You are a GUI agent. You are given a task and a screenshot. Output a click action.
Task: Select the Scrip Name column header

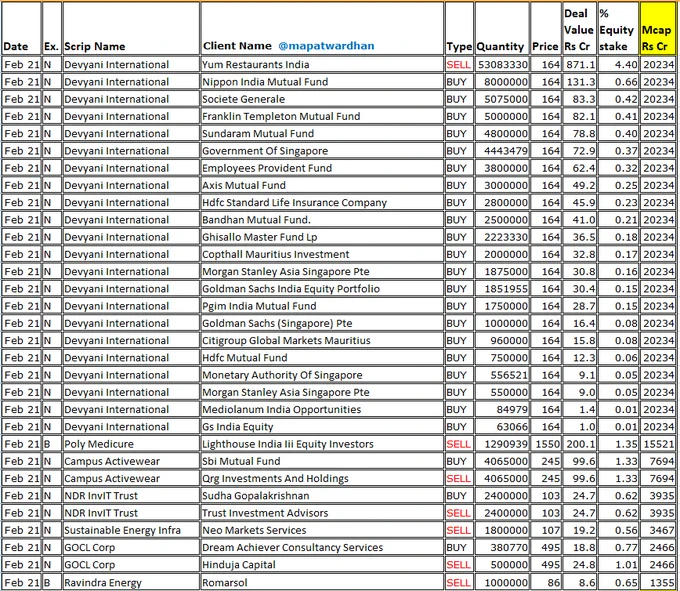pos(131,28)
